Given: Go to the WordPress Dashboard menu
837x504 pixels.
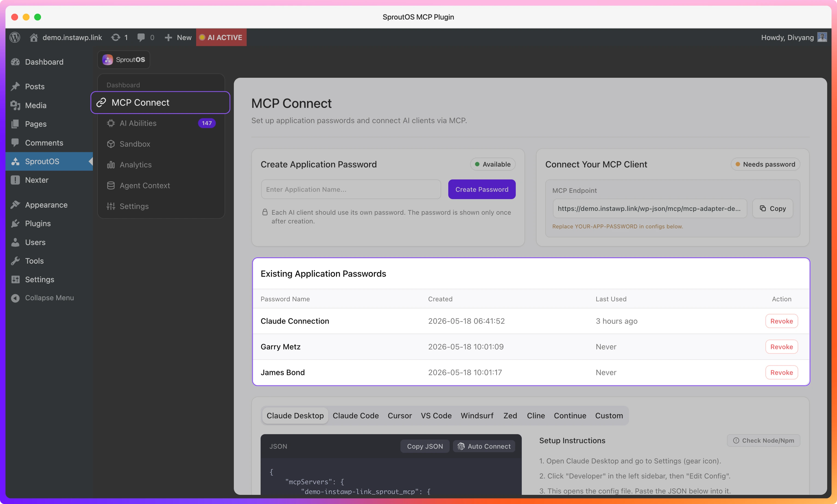Looking at the screenshot, I should (x=44, y=62).
